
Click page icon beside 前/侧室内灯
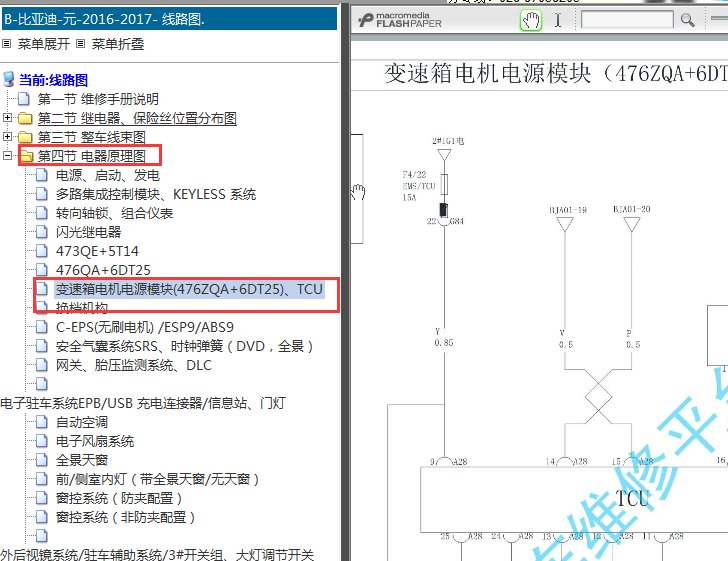point(42,479)
